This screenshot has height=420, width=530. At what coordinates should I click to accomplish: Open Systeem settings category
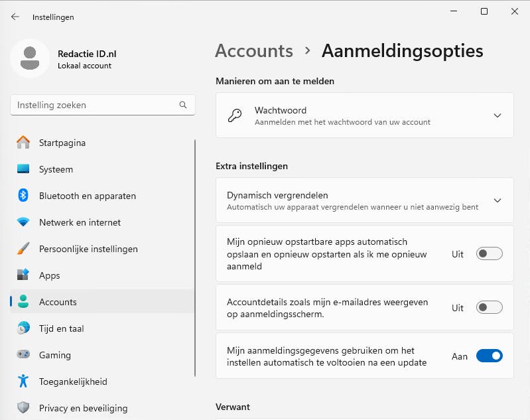pyautogui.click(x=56, y=169)
